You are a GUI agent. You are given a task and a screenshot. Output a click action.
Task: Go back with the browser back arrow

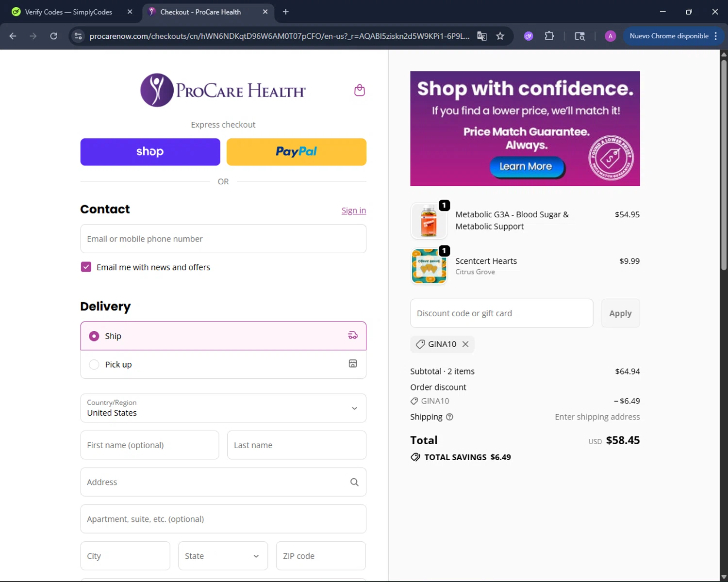[x=13, y=36]
